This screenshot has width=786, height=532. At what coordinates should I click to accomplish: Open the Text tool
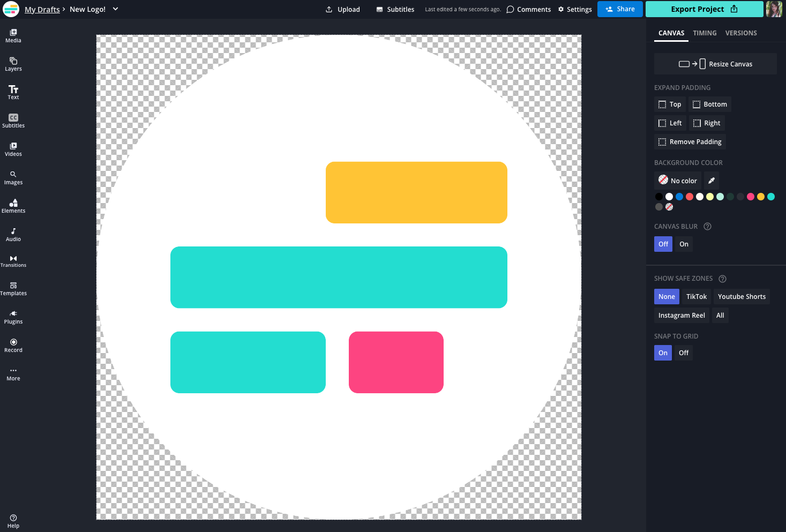click(x=13, y=92)
